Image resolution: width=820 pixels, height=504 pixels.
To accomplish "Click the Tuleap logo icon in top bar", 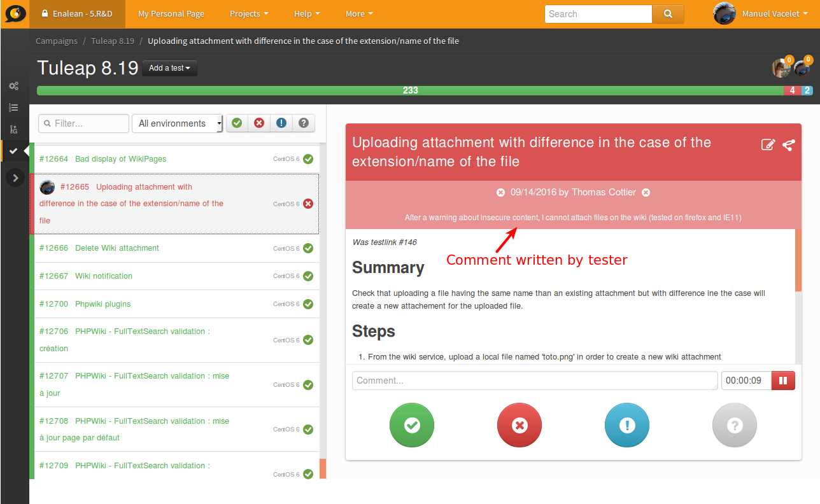I will 15,13.
